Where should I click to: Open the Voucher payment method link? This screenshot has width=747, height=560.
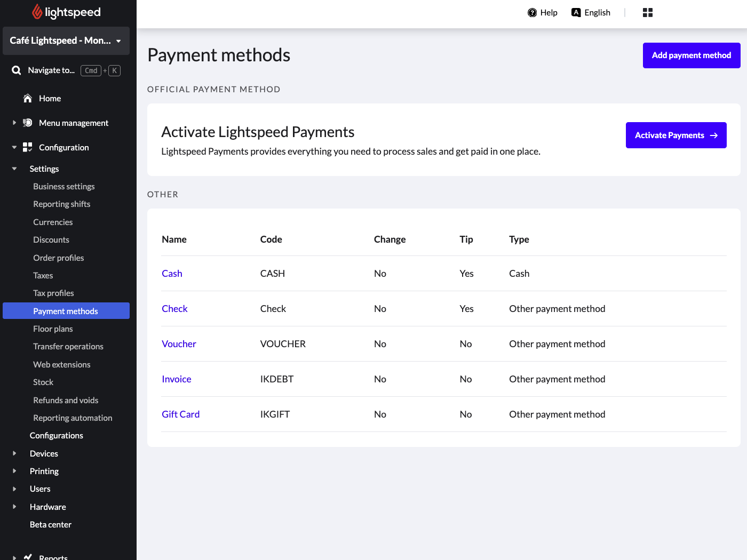tap(179, 344)
